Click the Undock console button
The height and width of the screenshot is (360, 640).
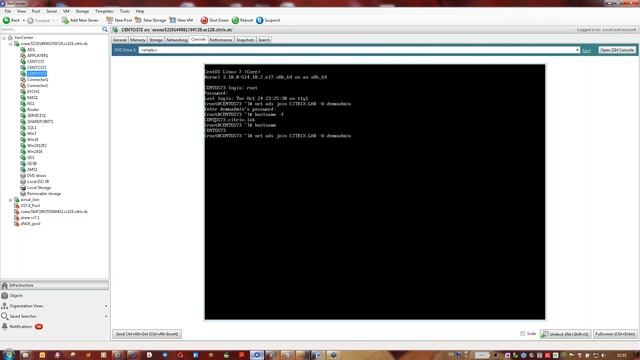point(565,334)
